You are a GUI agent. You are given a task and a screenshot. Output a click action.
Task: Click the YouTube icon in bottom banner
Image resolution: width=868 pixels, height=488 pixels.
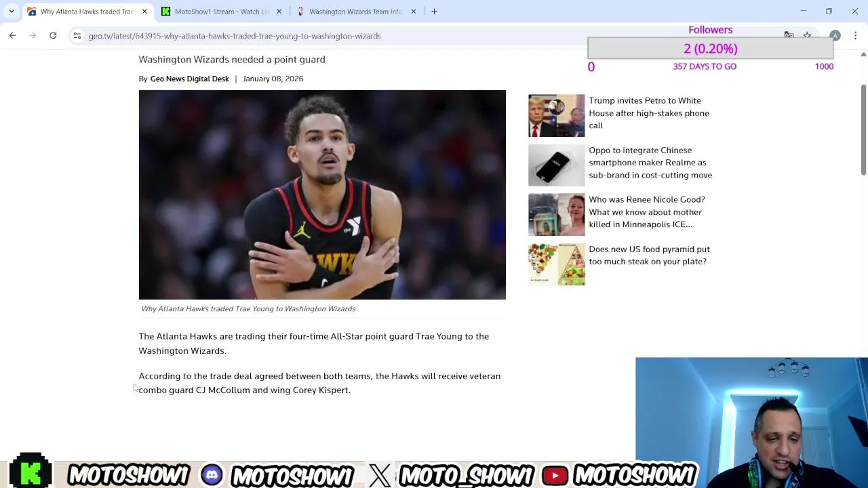[x=555, y=475]
